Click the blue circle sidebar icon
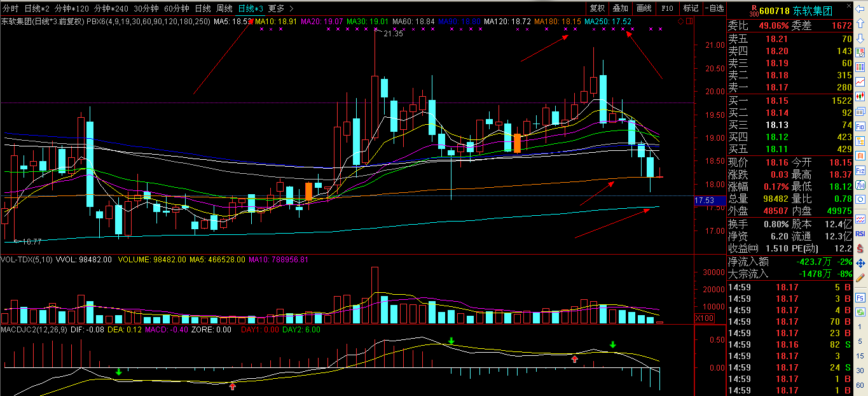Screen dimensions: 868x396 coord(860,200)
